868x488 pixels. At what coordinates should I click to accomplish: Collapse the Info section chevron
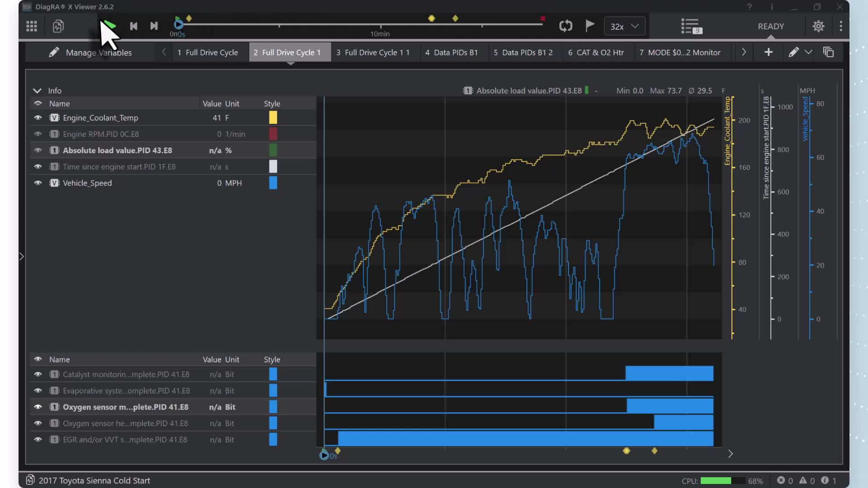click(37, 91)
